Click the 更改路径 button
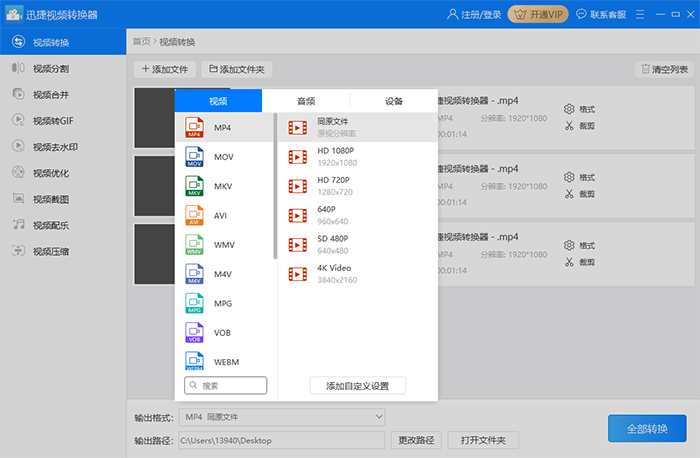The image size is (700, 458). tap(416, 440)
